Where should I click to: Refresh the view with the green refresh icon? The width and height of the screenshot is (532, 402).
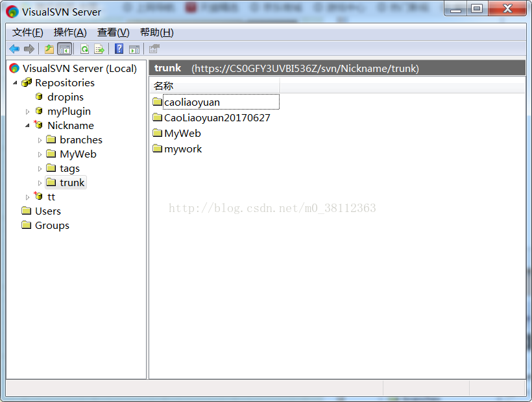click(84, 49)
